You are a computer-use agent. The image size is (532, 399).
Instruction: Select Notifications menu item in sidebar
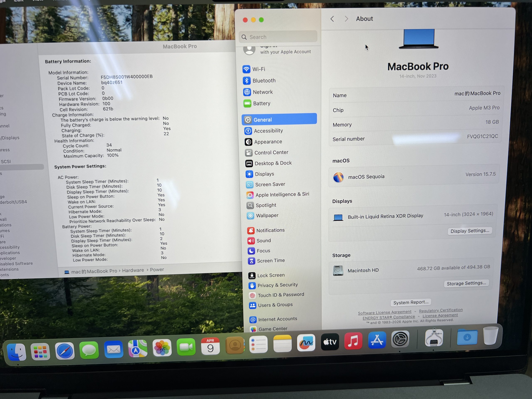tap(270, 230)
